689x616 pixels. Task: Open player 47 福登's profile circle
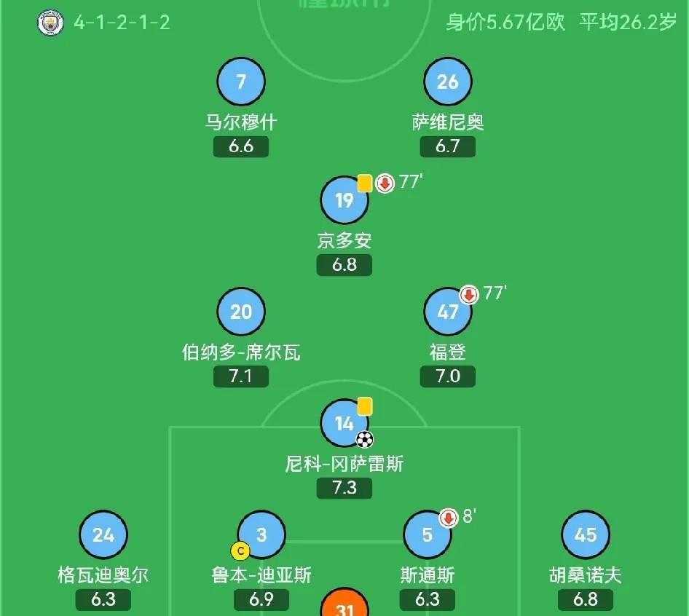(448, 311)
